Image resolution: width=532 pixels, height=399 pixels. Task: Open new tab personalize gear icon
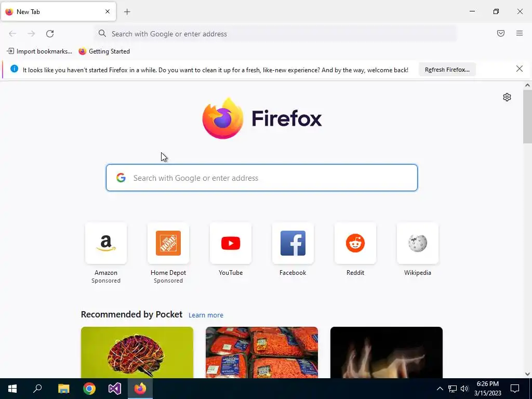coord(507,97)
